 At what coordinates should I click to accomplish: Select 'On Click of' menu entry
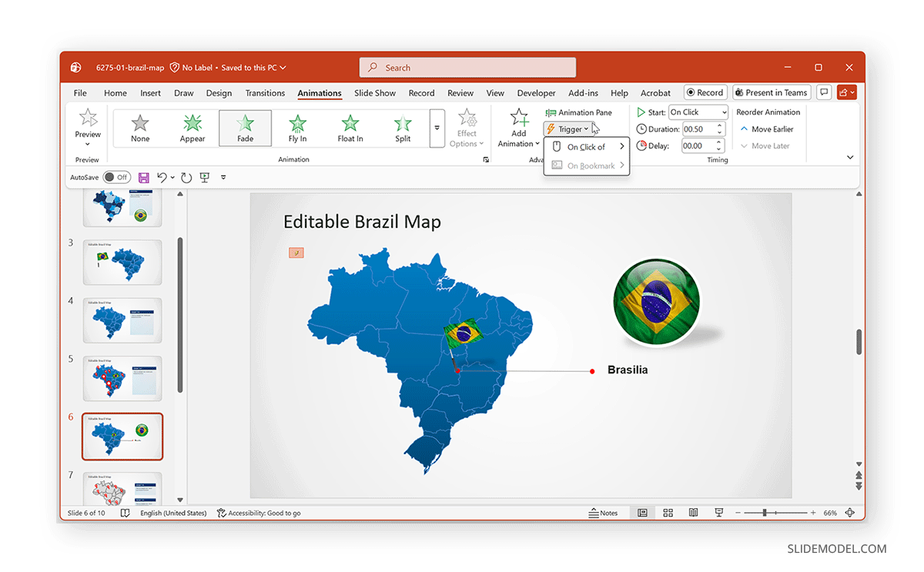(587, 146)
